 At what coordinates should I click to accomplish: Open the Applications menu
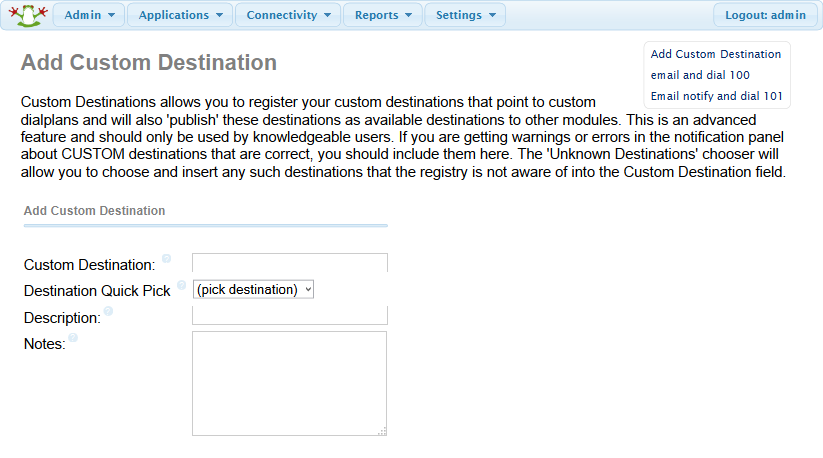click(180, 15)
